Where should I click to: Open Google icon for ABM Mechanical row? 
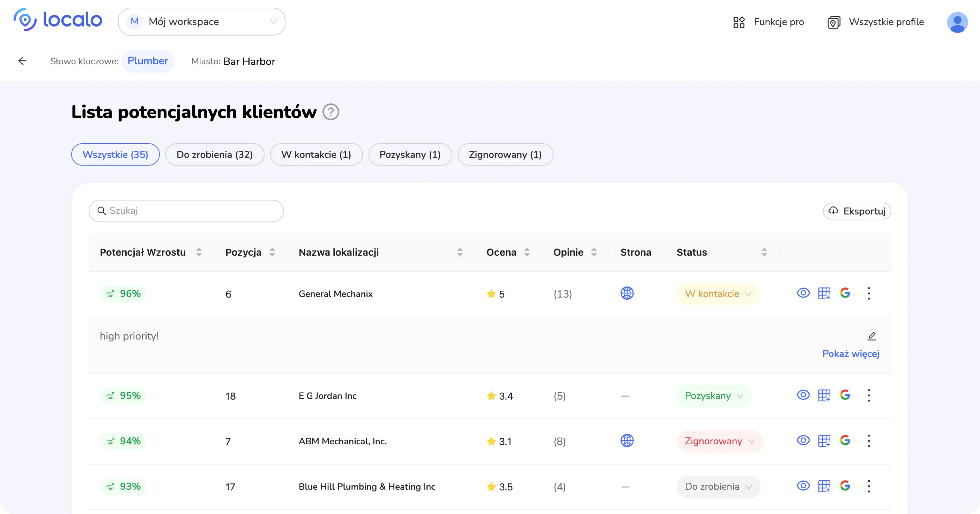point(845,441)
